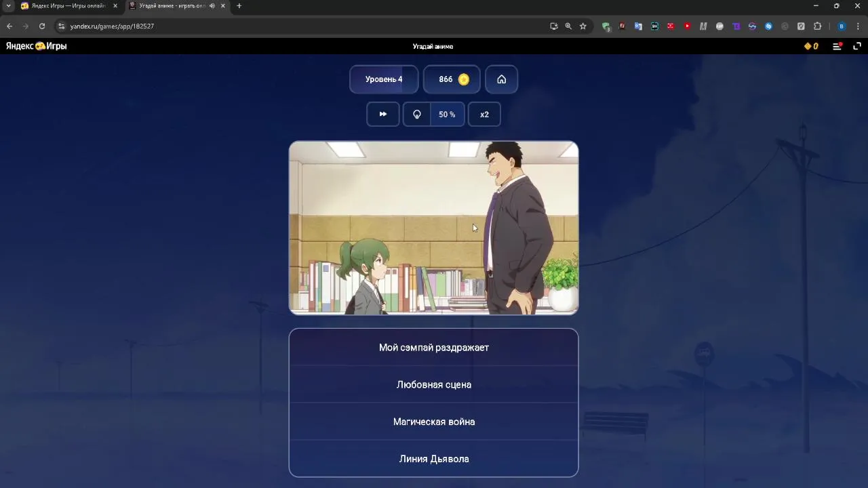Open the blue Shazam extension icon
Screen dimensions: 868x488
768,26
